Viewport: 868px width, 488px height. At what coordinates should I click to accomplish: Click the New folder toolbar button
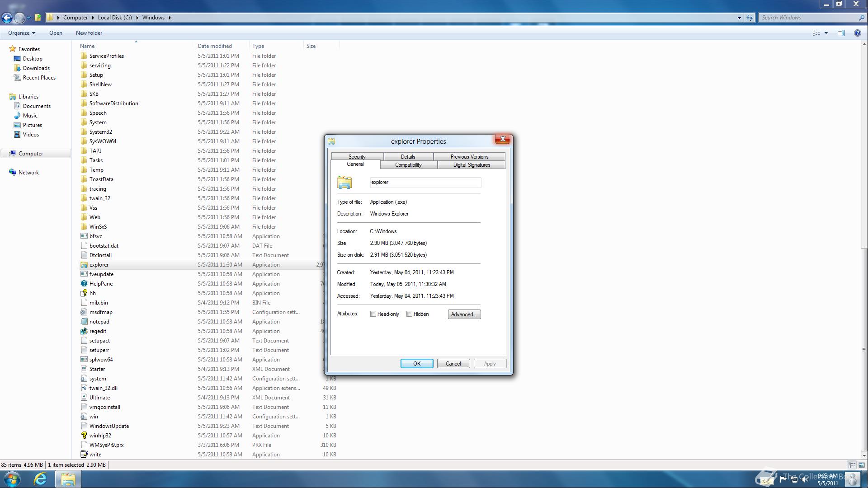click(89, 33)
